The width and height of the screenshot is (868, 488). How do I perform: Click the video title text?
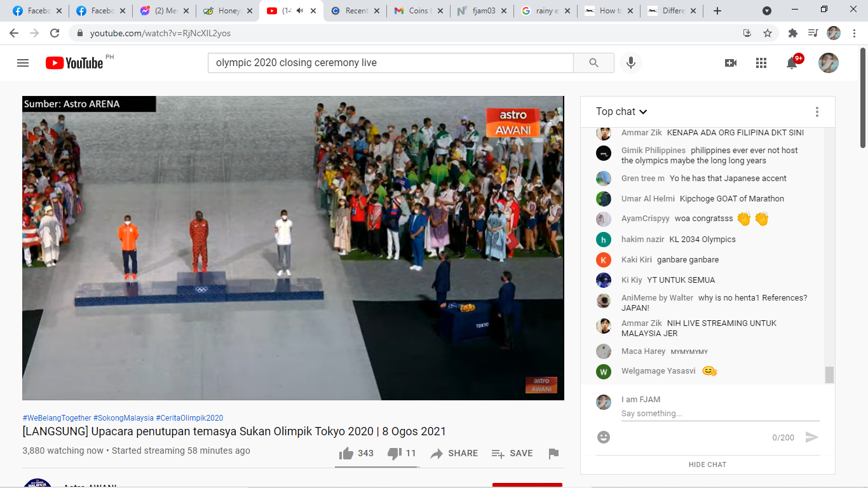234,431
